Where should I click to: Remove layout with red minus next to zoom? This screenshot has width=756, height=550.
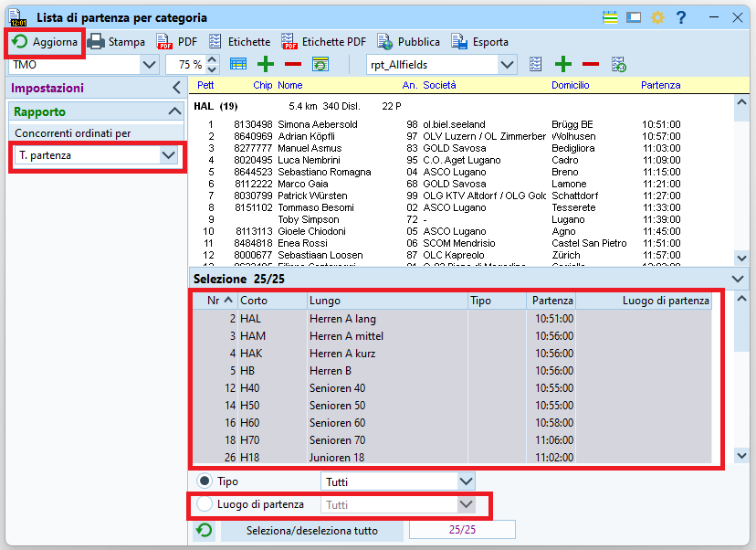coord(293,64)
